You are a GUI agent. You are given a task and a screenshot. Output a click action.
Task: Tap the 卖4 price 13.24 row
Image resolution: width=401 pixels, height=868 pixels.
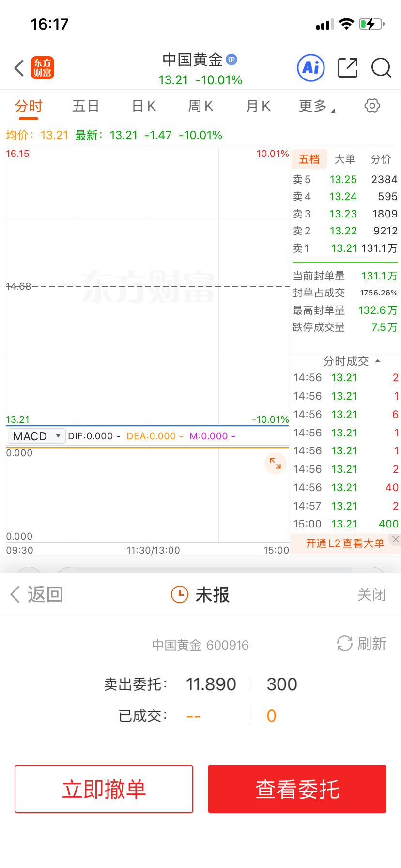(345, 197)
